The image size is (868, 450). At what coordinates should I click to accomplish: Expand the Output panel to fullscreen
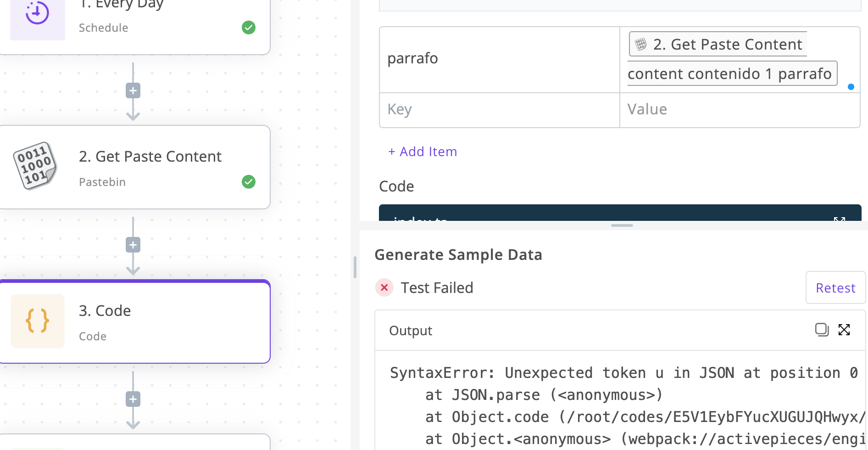tap(844, 330)
